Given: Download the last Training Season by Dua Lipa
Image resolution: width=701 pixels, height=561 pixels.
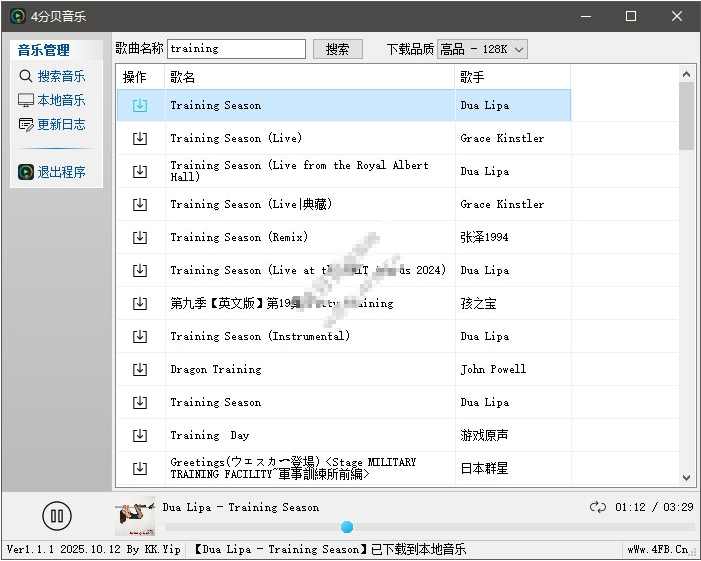Looking at the screenshot, I should pyautogui.click(x=140, y=402).
